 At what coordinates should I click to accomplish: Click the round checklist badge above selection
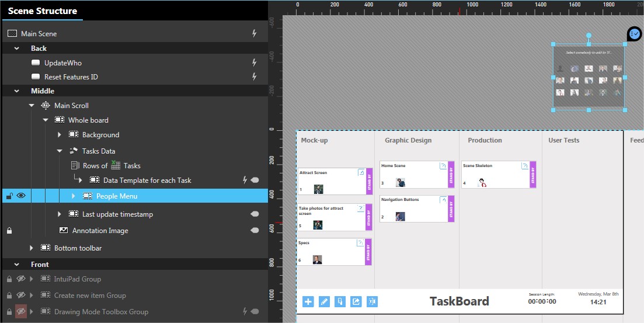[634, 34]
